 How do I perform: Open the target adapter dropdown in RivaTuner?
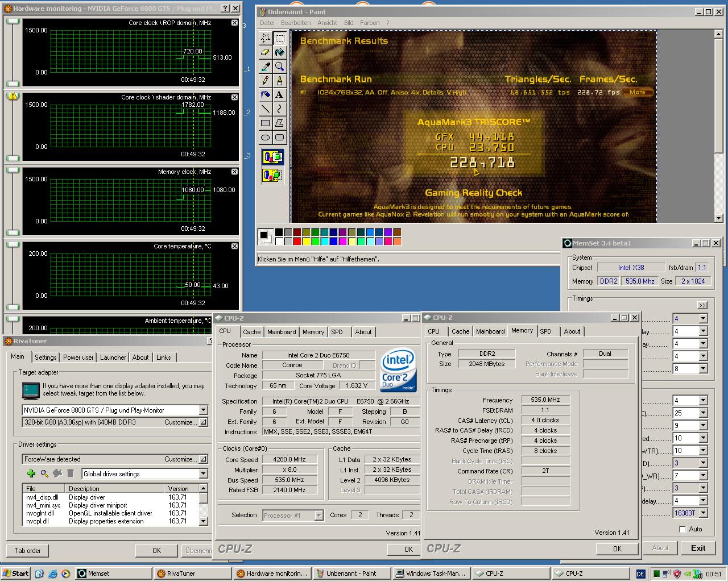[203, 410]
